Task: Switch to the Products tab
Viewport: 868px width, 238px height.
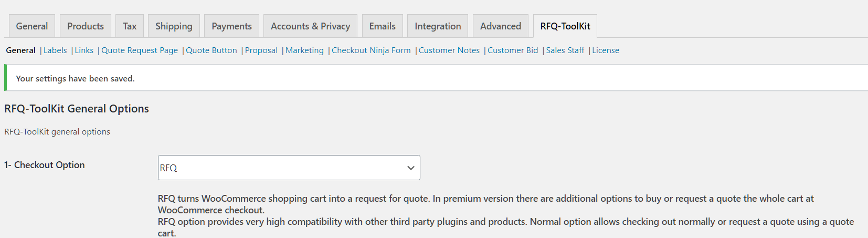Action: [86, 26]
